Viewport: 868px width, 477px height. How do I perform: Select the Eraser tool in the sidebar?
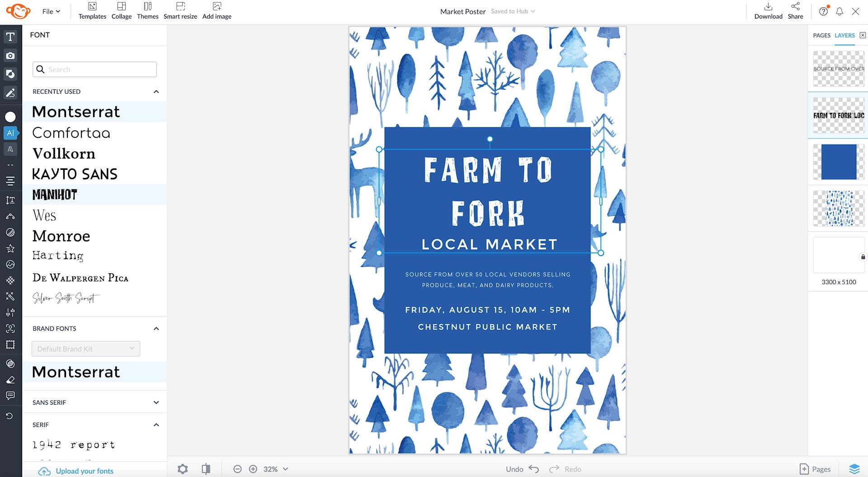pyautogui.click(x=11, y=380)
